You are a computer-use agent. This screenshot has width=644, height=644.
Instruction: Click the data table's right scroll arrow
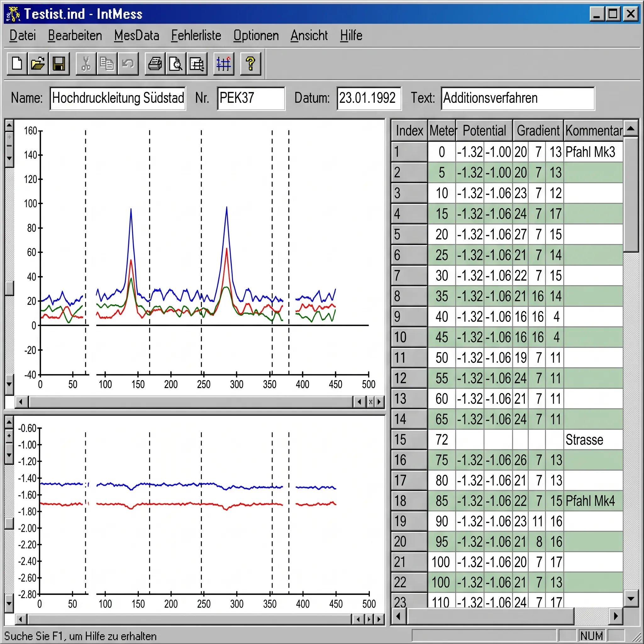(x=616, y=616)
